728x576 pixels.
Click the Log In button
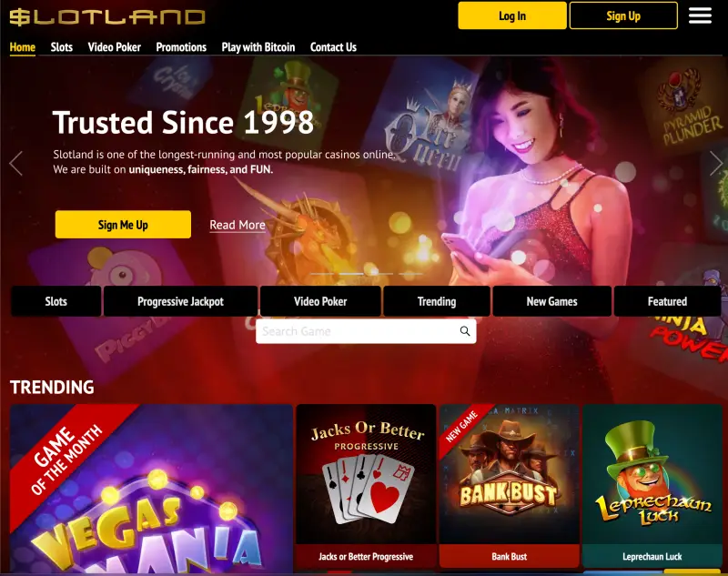pos(512,15)
